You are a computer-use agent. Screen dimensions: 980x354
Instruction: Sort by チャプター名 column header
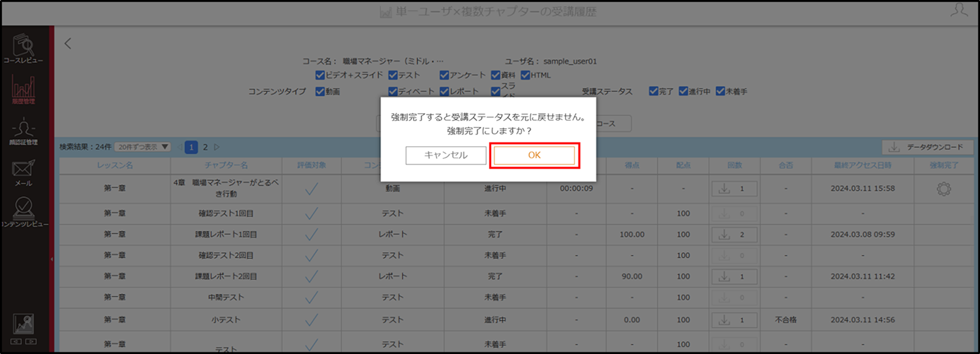226,165
